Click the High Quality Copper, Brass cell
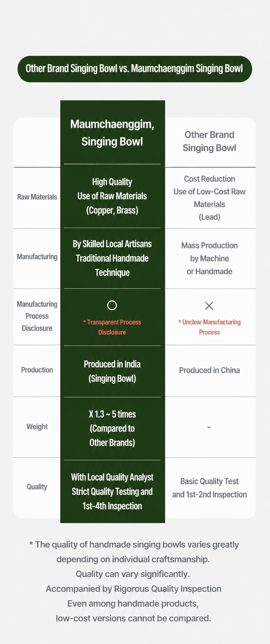 [112, 196]
